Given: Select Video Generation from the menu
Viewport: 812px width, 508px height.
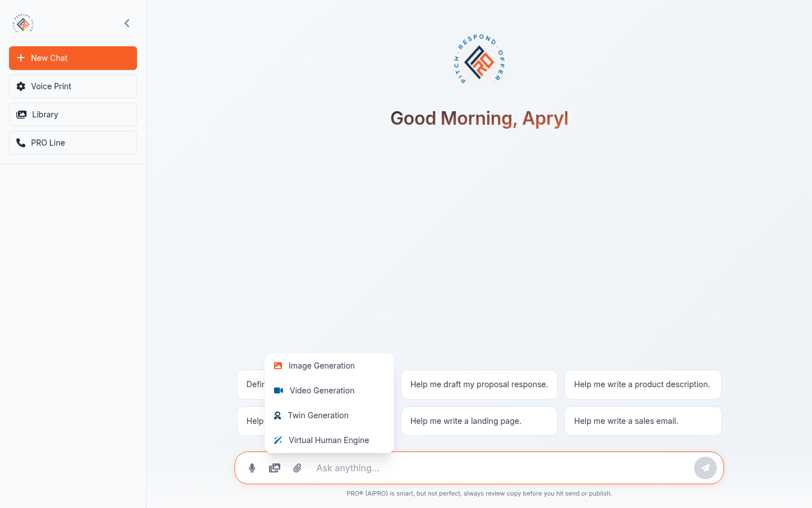Looking at the screenshot, I should [x=329, y=391].
